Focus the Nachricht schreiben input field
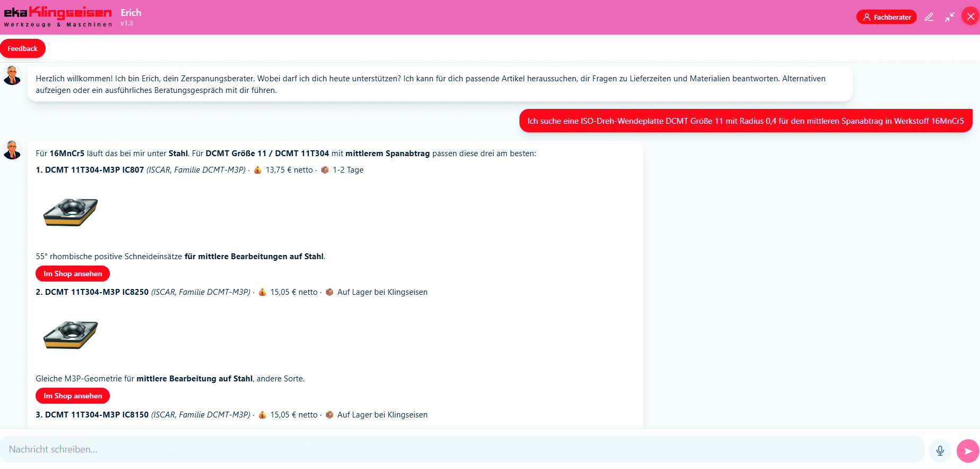The width and height of the screenshot is (980, 469). (x=462, y=449)
